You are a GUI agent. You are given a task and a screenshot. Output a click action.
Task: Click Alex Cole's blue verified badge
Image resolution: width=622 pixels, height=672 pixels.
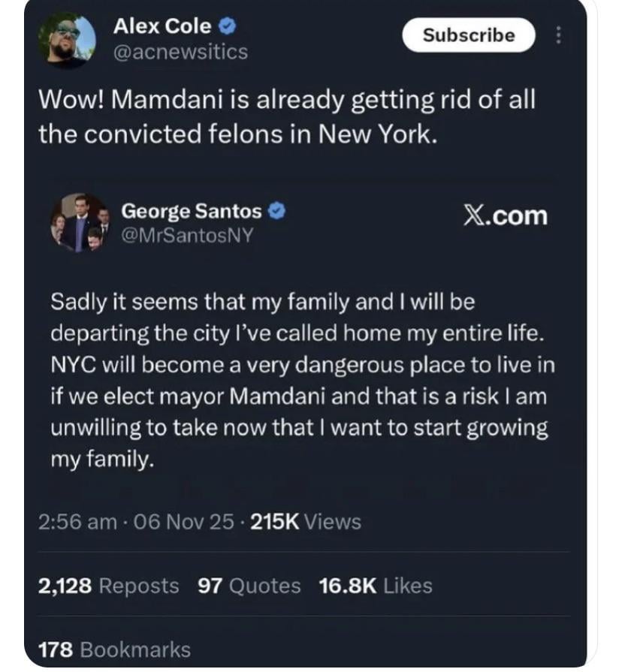228,27
